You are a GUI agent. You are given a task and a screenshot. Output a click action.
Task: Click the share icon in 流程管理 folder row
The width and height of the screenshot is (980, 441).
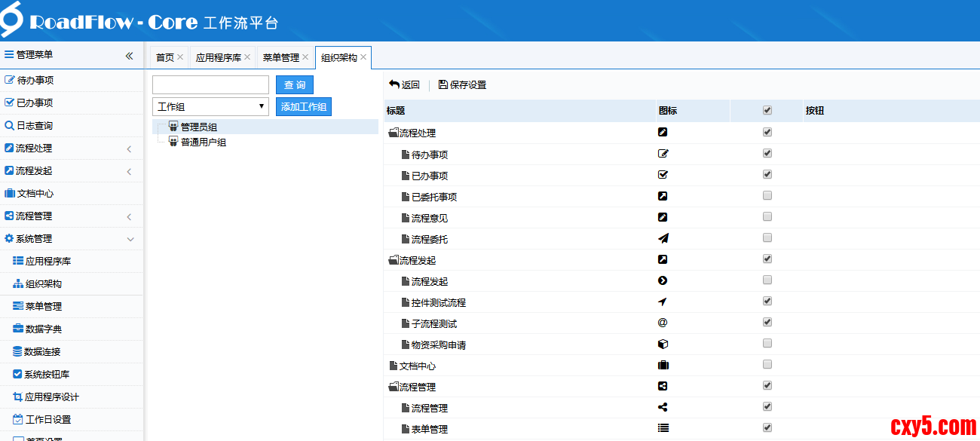click(663, 386)
